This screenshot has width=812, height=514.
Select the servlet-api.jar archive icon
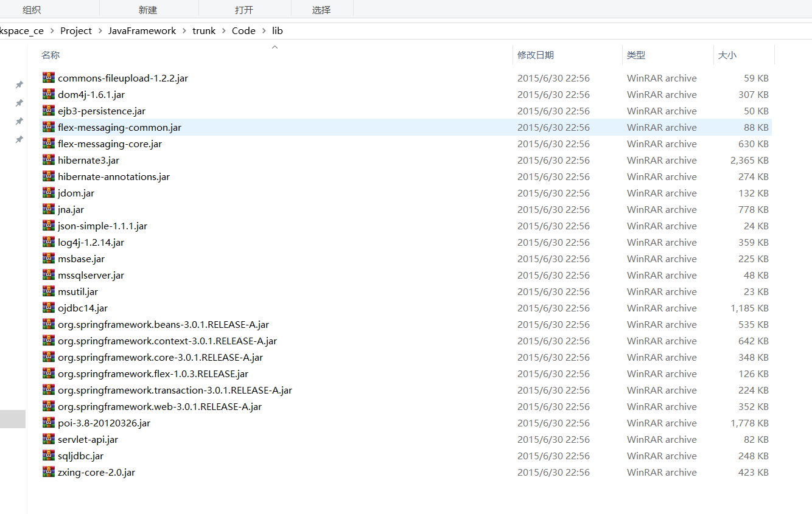tap(49, 439)
